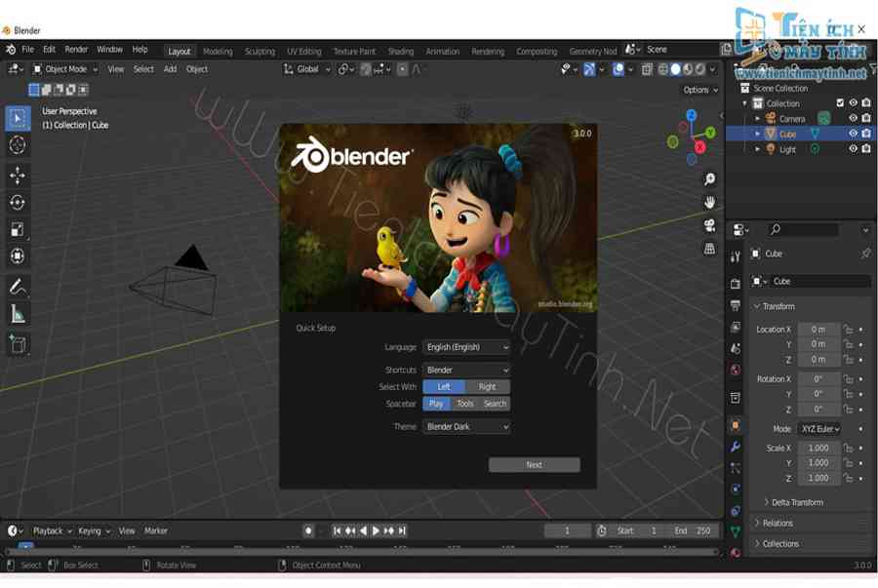Screen dimensions: 878x588
Task: Select the Measure tool
Action: (18, 314)
